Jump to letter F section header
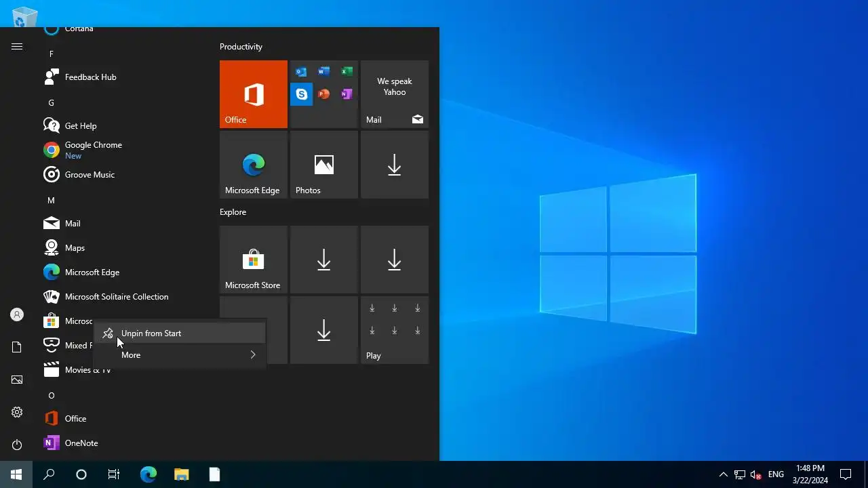868x488 pixels. pyautogui.click(x=51, y=54)
